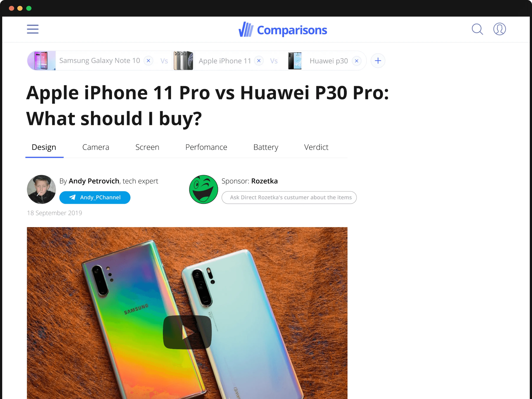The height and width of the screenshot is (399, 532).
Task: Select the Design tab
Action: coord(44,147)
